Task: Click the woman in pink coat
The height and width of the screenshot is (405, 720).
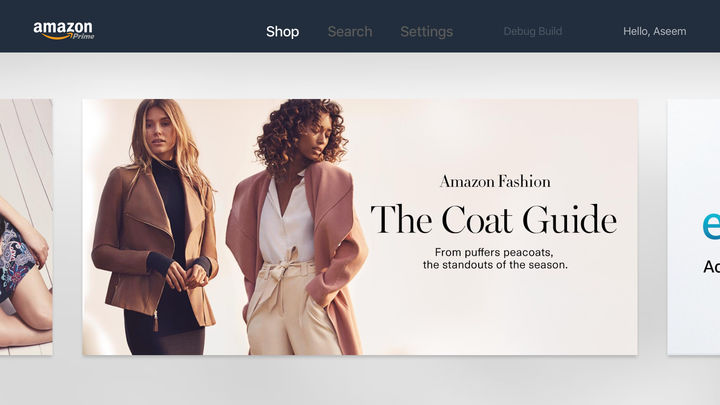Action: click(297, 227)
